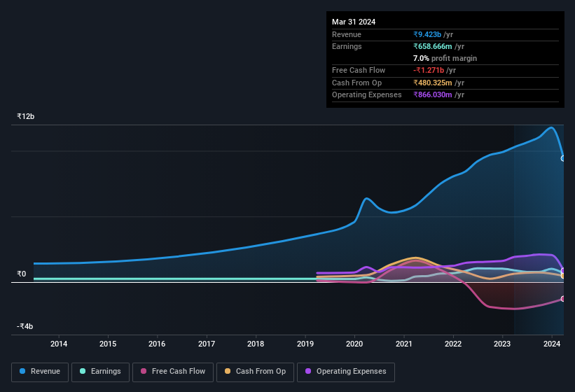
Task: Click the 2014 x-axis year label
Action: tap(59, 344)
